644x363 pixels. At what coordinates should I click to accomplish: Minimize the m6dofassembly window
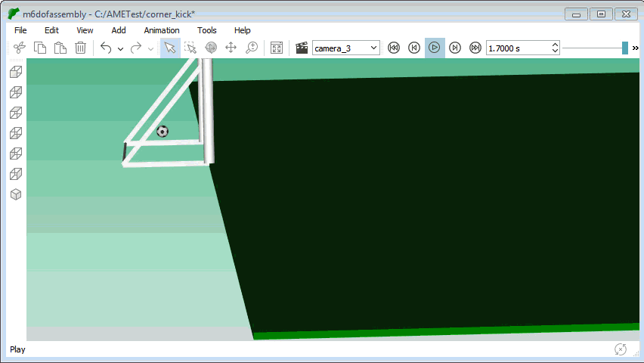tap(576, 14)
